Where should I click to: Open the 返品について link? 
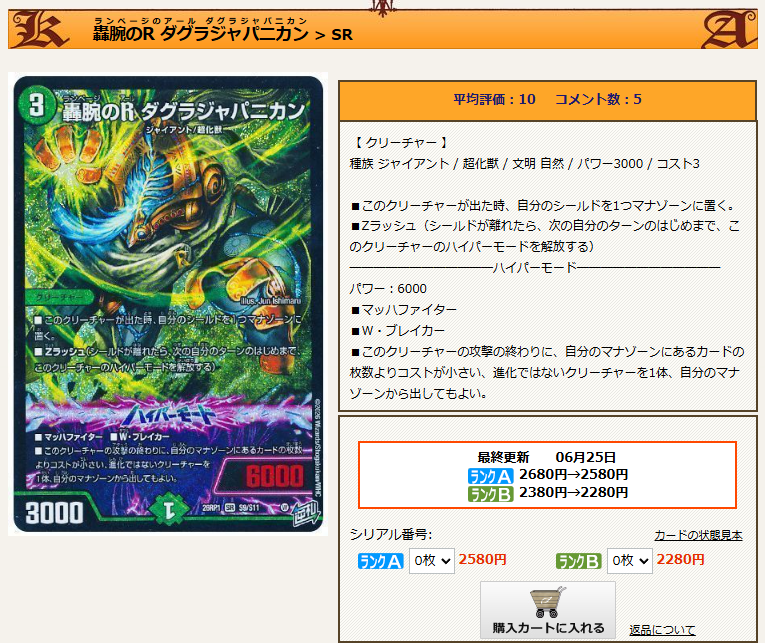pos(662,630)
